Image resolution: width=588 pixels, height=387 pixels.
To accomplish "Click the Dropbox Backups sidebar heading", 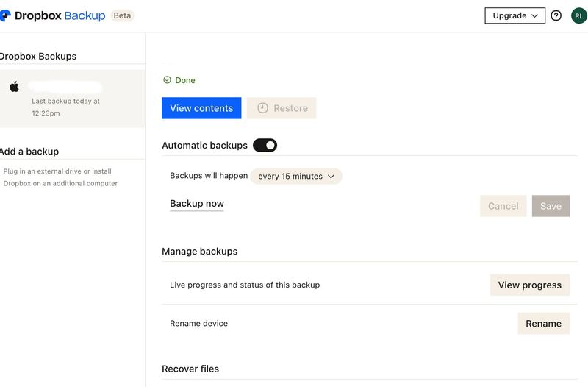I will (38, 56).
